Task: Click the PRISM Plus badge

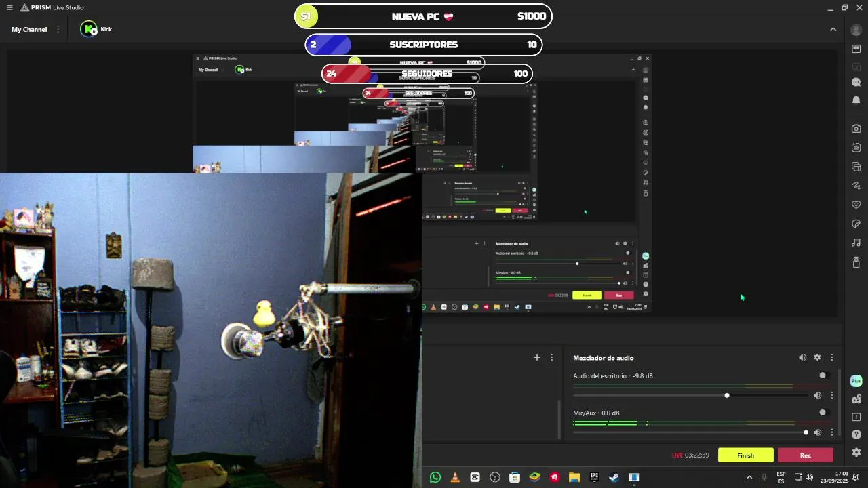Action: coord(856,381)
